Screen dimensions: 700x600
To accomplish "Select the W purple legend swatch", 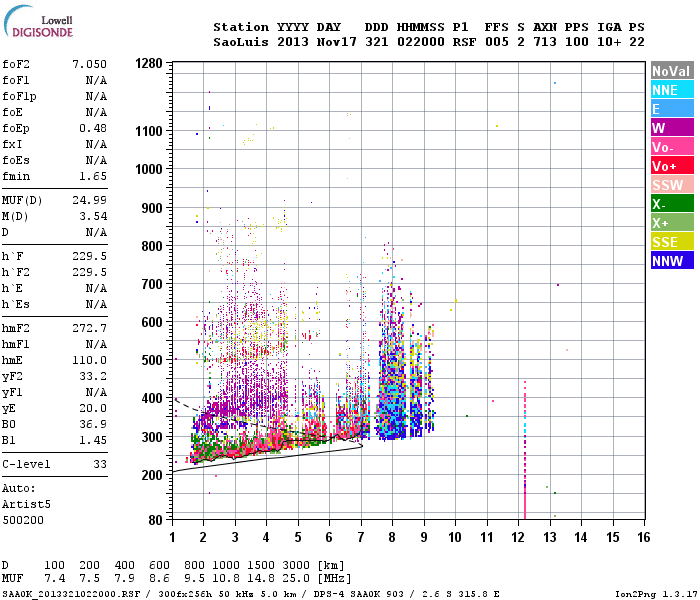I will tap(672, 128).
